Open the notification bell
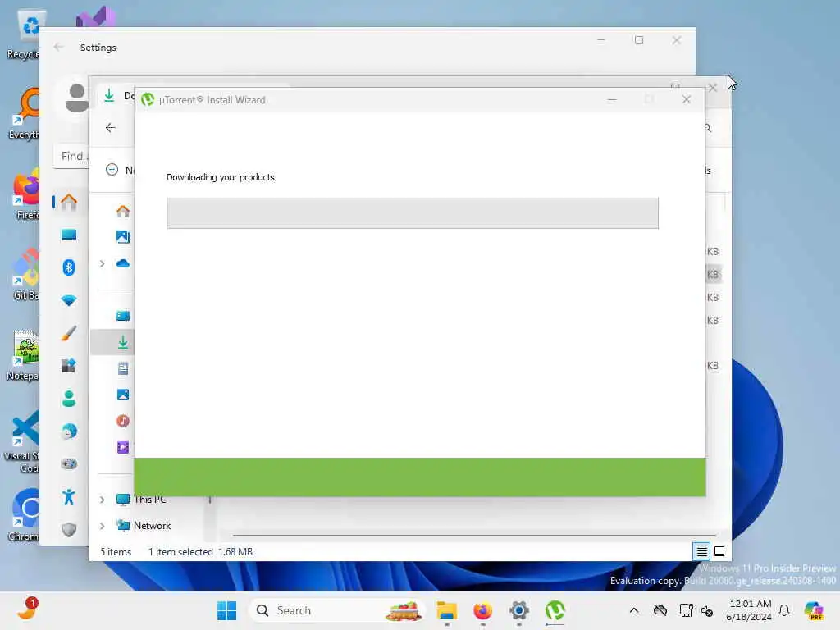 tap(784, 610)
